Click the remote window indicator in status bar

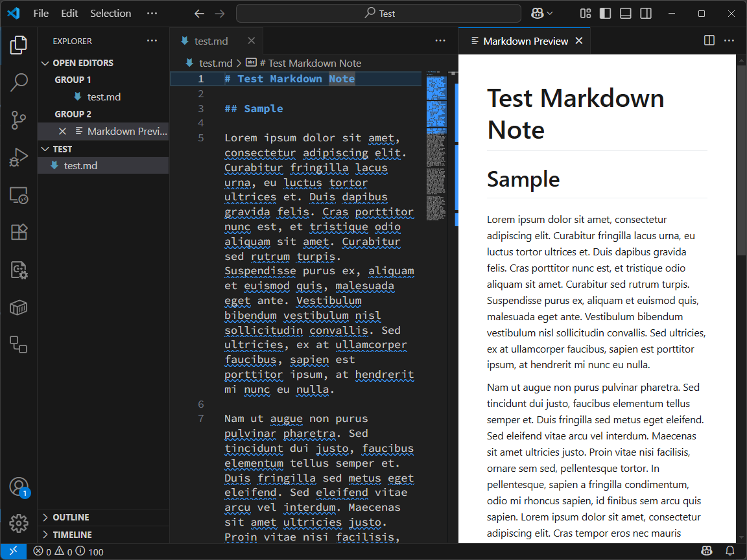(14, 552)
